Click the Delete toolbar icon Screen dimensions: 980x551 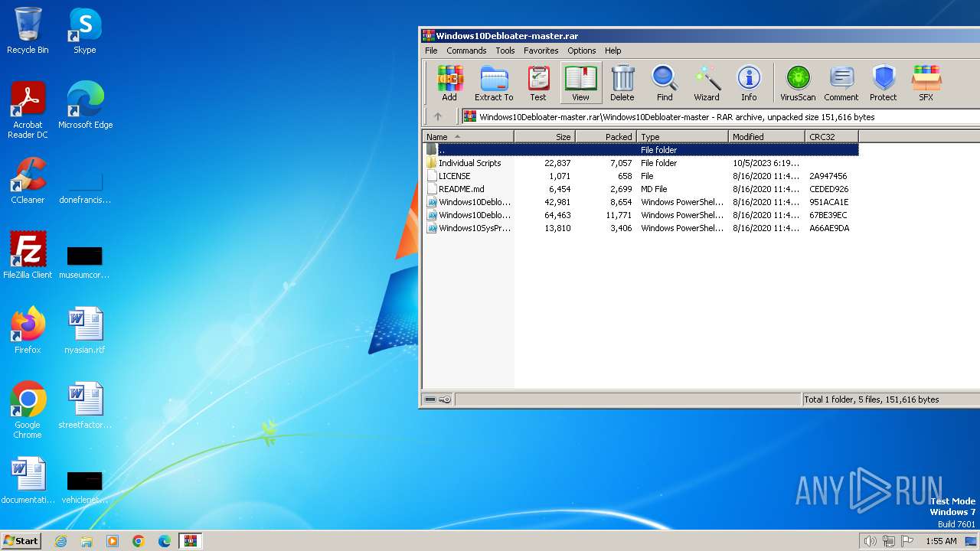pyautogui.click(x=622, y=83)
